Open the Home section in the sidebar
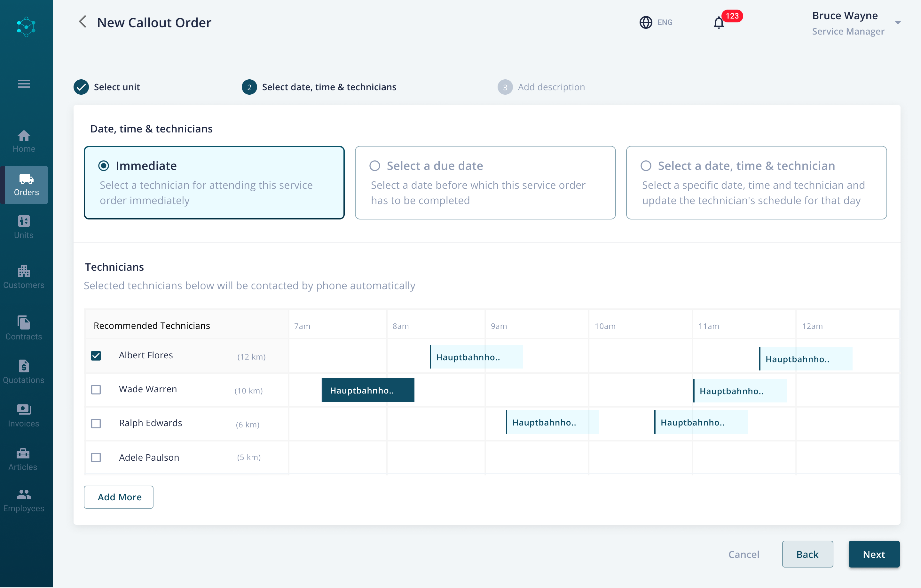Image resolution: width=921 pixels, height=588 pixels. (24, 141)
